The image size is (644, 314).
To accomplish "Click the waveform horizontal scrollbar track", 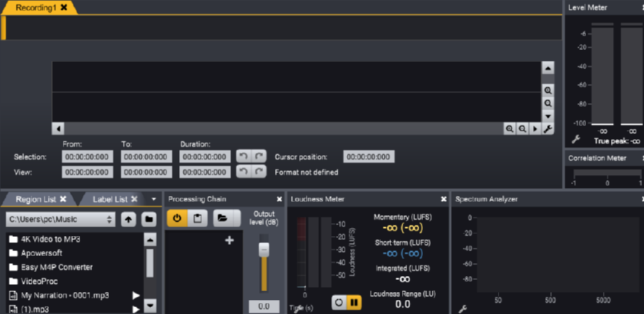I will click(284, 129).
